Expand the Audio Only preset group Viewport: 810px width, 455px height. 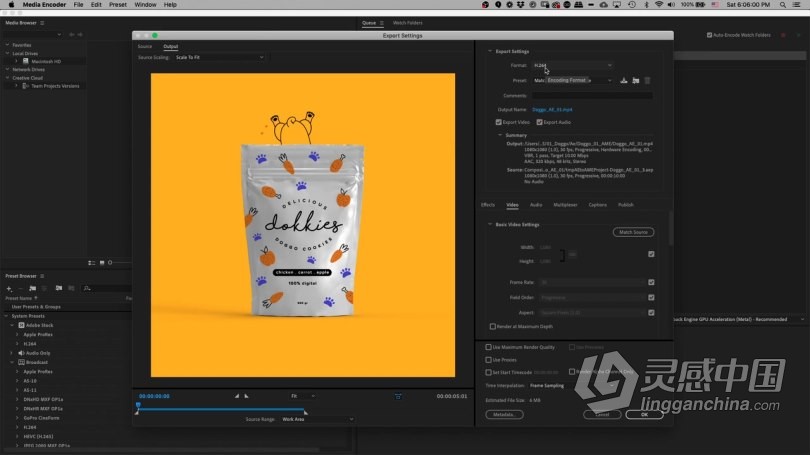coord(11,353)
